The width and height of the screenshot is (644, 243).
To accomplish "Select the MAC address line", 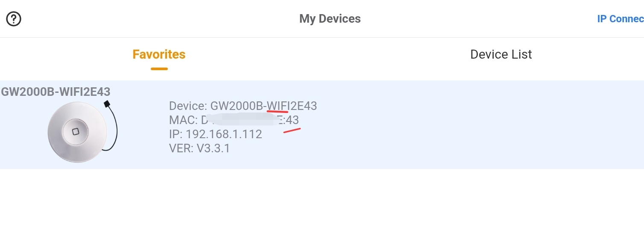I will [234, 120].
